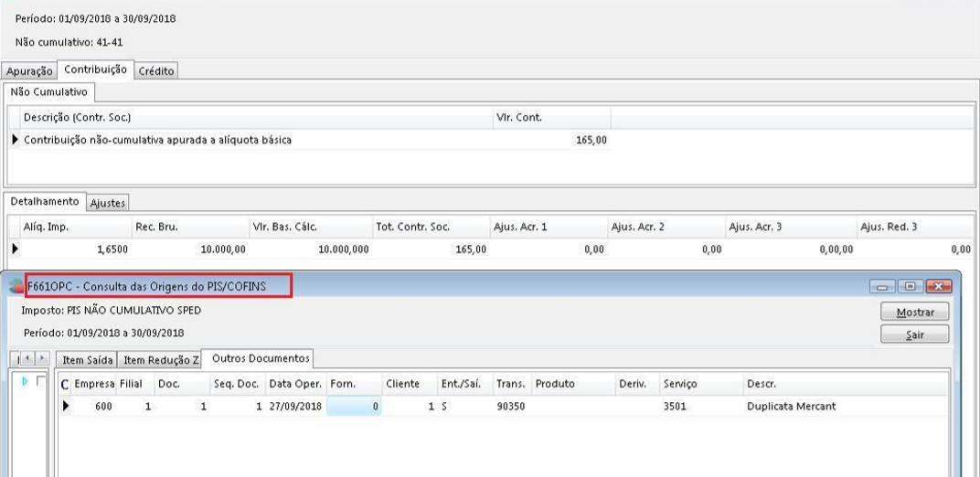Select row marker of Contribuição não-cumulativa row

click(x=15, y=140)
